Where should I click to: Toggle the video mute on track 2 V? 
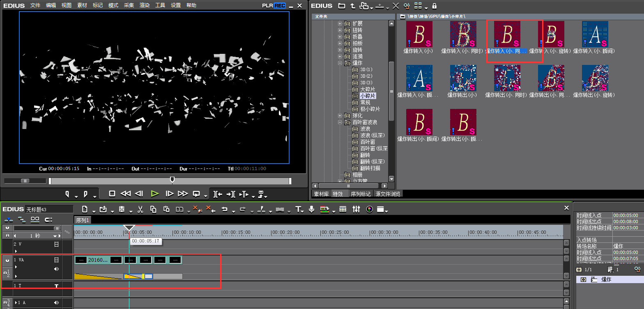tap(57, 244)
